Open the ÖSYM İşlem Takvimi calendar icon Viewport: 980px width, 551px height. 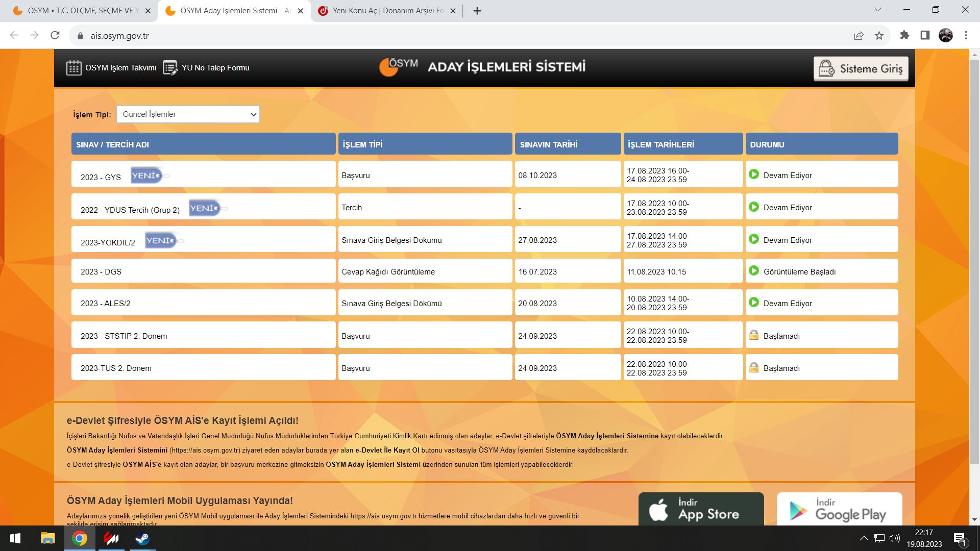click(74, 68)
